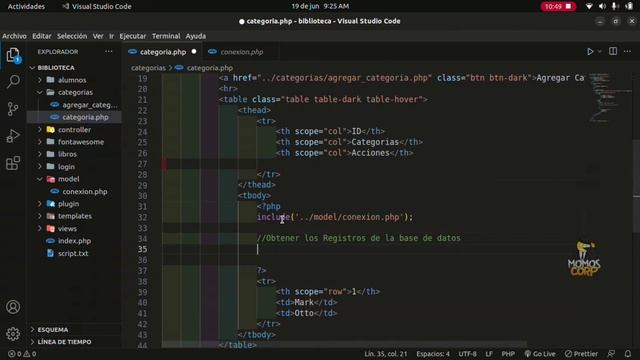Open the Ayuda menu
640x360 pixels.
coord(196,36)
